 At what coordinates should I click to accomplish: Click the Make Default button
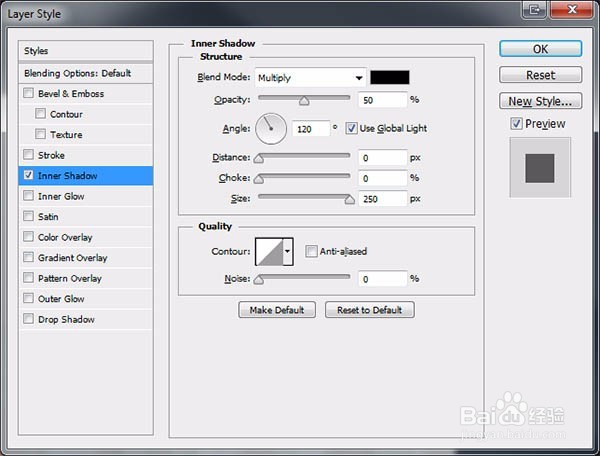[x=277, y=309]
